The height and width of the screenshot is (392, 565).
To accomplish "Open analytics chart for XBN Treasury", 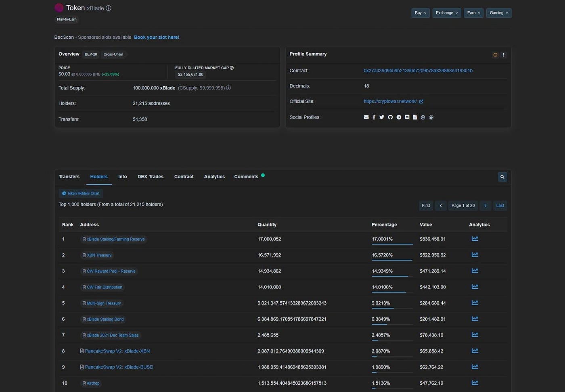I will click(475, 255).
